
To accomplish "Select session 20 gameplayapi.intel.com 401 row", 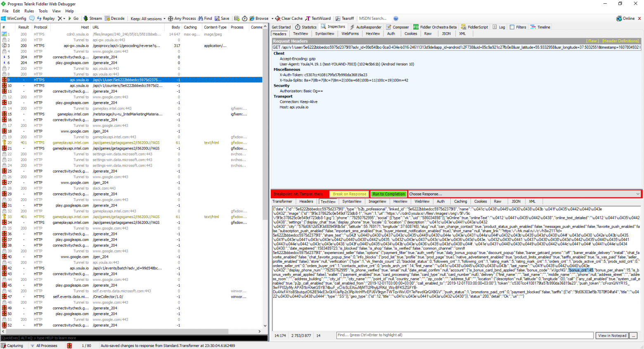I will 131,142.
